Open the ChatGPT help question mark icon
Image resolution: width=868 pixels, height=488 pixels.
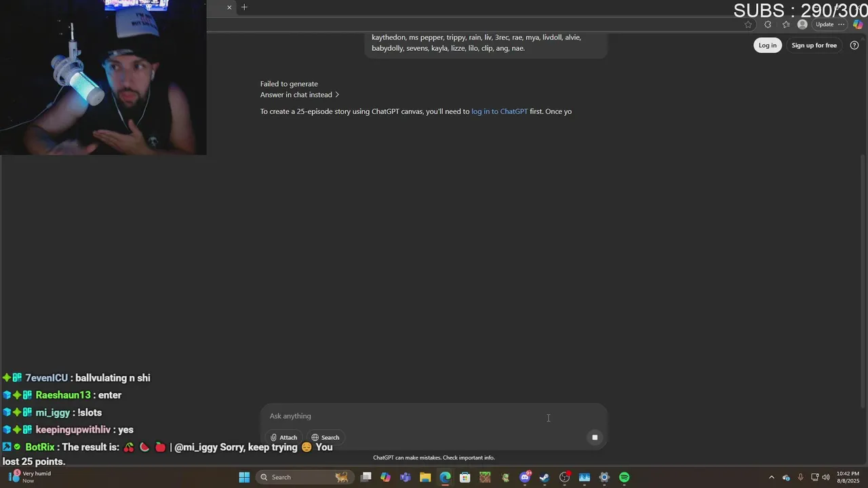(x=854, y=45)
